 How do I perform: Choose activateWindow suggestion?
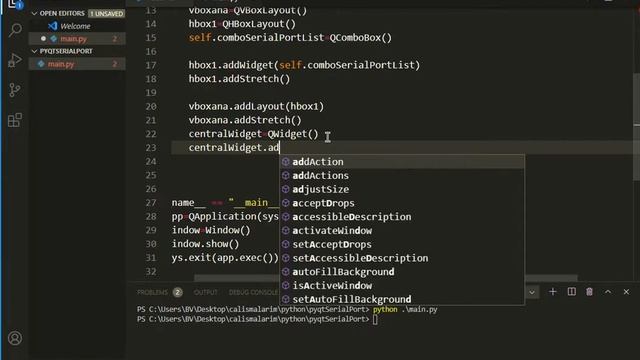pos(402,231)
